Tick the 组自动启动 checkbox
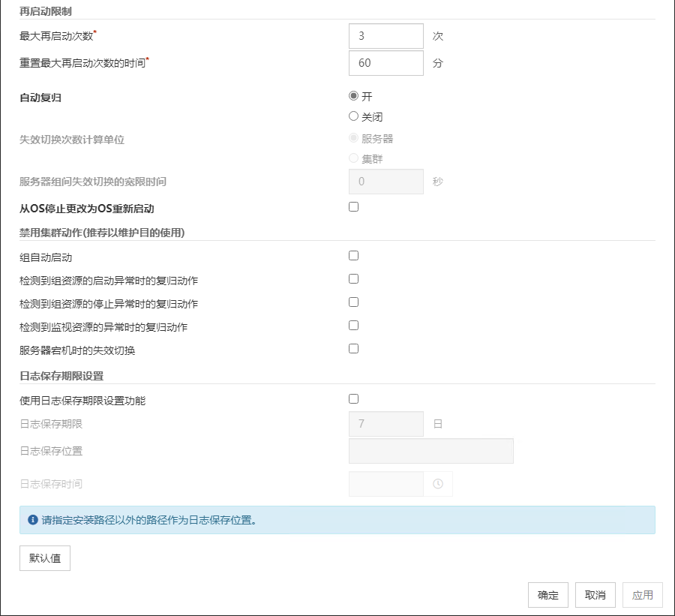Screen dimensions: 675x616 (354, 256)
